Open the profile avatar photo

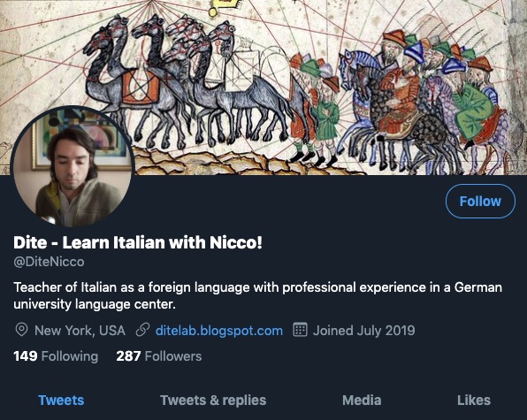pyautogui.click(x=73, y=166)
